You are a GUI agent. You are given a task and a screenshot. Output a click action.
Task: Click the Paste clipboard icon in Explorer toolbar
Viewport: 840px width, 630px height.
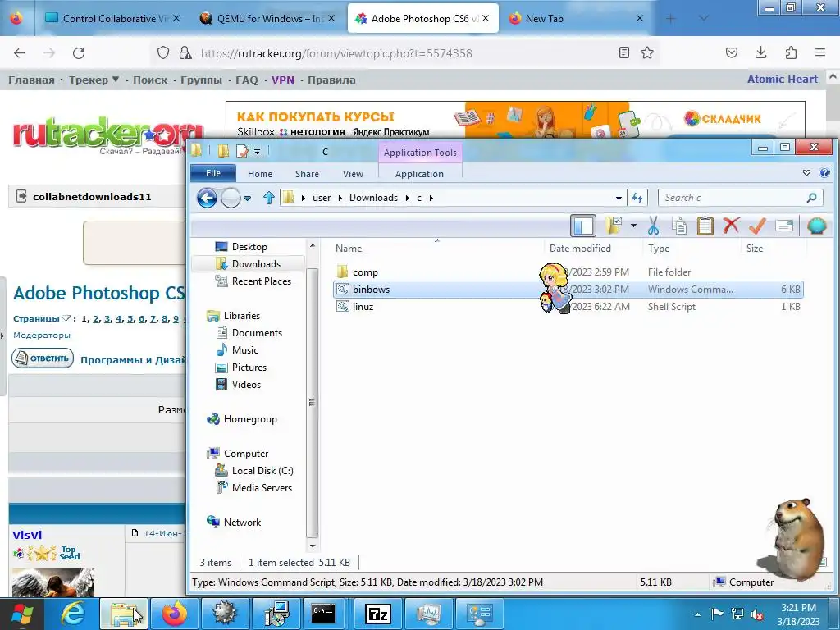coord(705,226)
